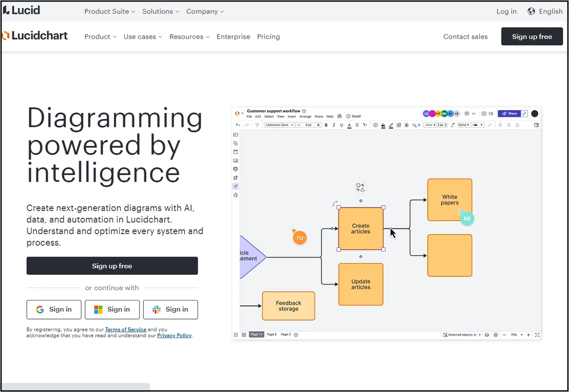Click the large Sign up free button
This screenshot has height=392, width=569.
(x=112, y=266)
